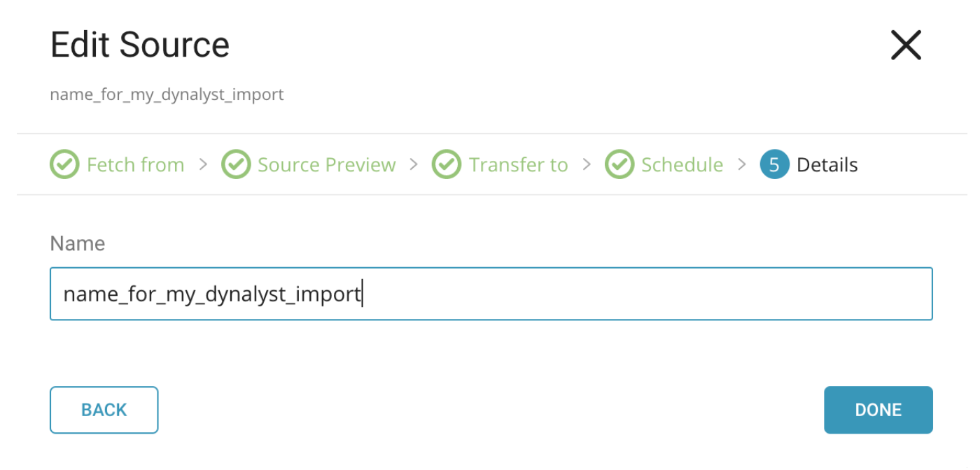The image size is (980, 470).
Task: Click DONE to finish editing
Action: click(x=878, y=410)
